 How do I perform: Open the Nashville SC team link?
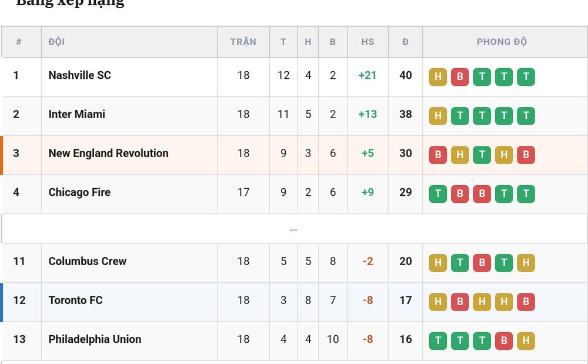pyautogui.click(x=79, y=75)
